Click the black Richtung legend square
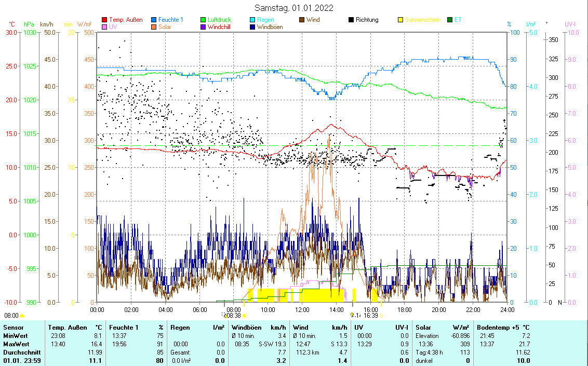The image size is (588, 366). [x=351, y=20]
